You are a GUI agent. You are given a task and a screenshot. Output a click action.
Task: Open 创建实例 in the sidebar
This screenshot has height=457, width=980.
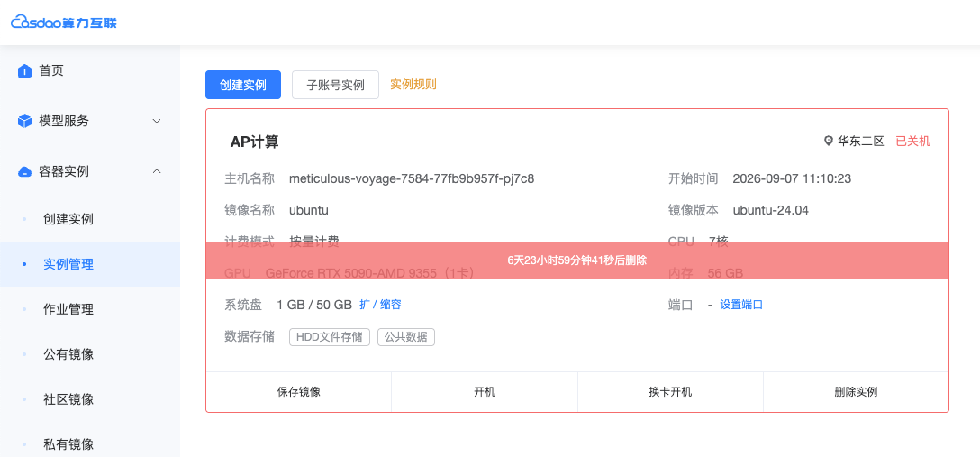pos(68,219)
